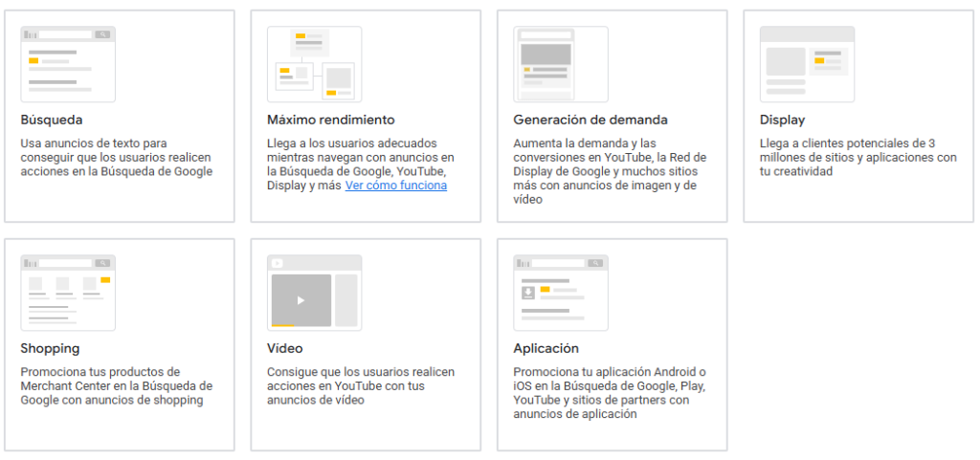Screen dimensions: 980x460
Task: Click description 'Aumenta la demanda y las conversiones'
Action: (x=610, y=171)
